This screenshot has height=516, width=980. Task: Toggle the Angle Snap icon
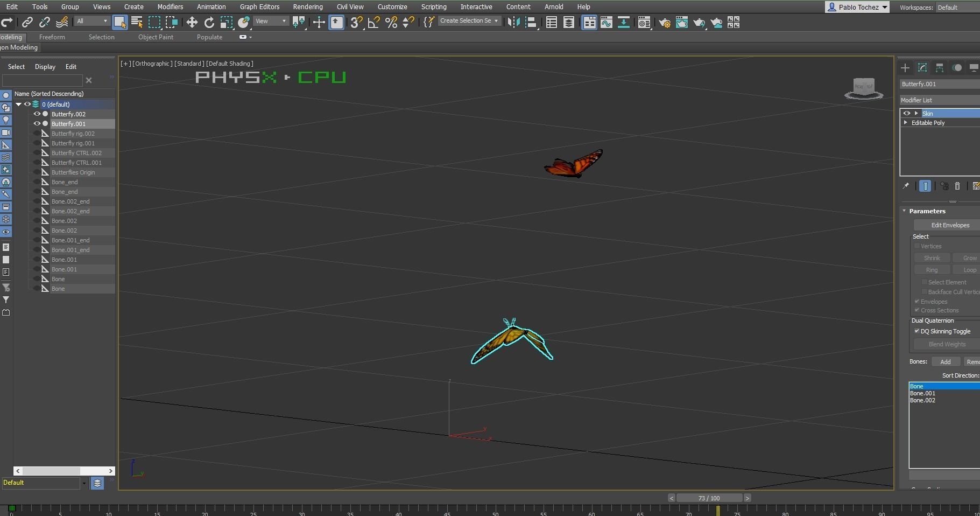pyautogui.click(x=374, y=22)
